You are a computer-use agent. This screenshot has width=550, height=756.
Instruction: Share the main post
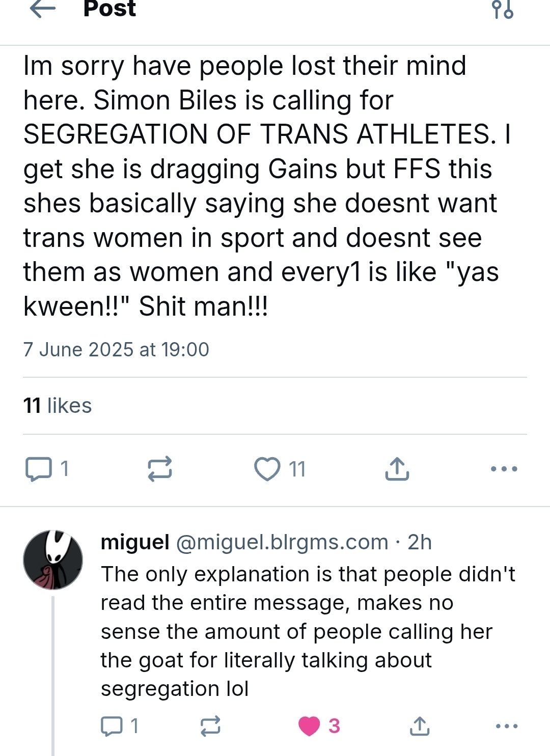click(x=397, y=469)
